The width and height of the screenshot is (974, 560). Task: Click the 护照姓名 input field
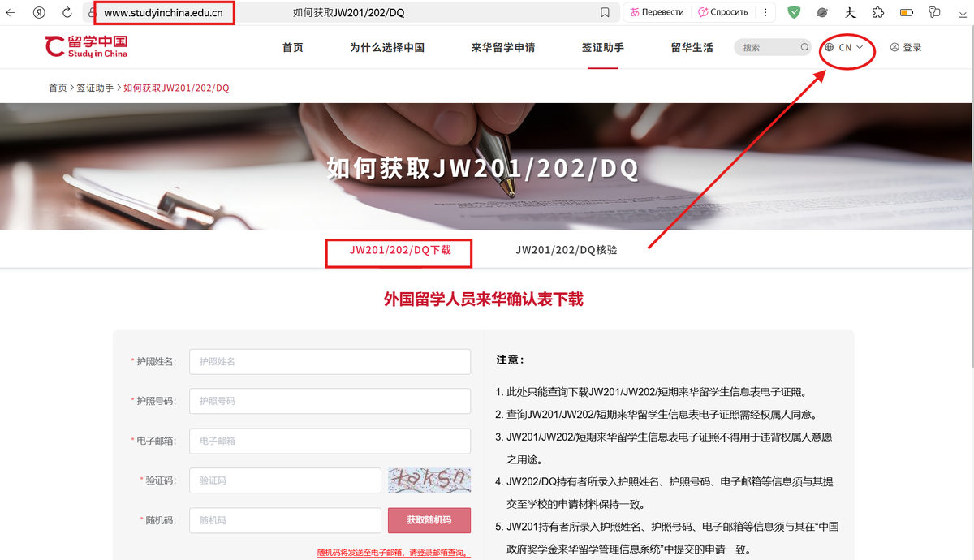(330, 361)
